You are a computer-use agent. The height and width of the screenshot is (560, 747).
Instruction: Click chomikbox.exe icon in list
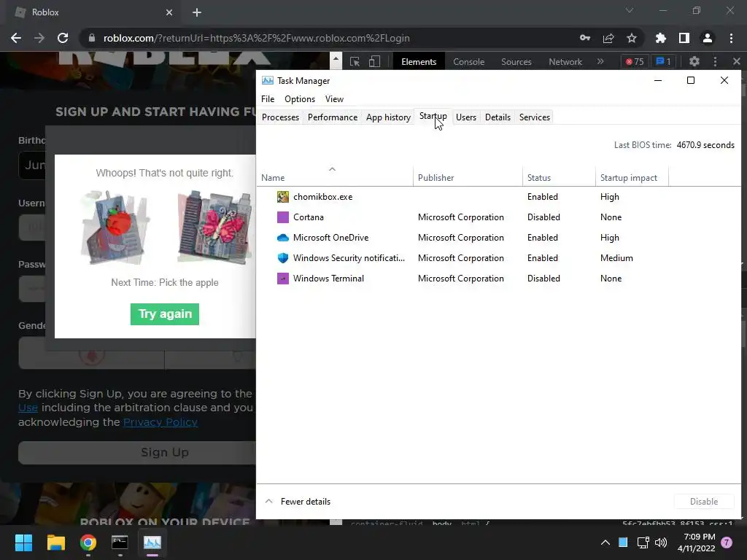pyautogui.click(x=283, y=197)
